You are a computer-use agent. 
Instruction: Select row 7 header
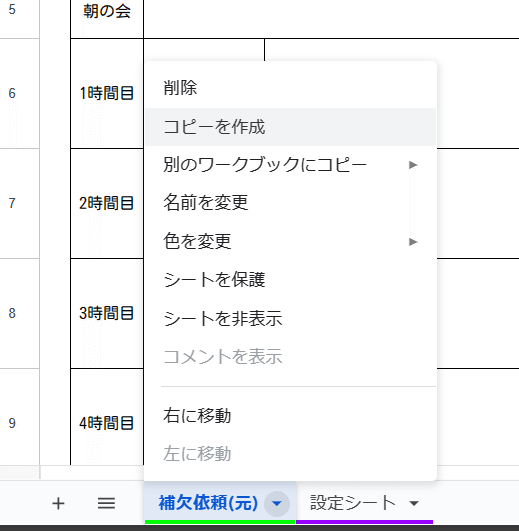click(x=20, y=204)
